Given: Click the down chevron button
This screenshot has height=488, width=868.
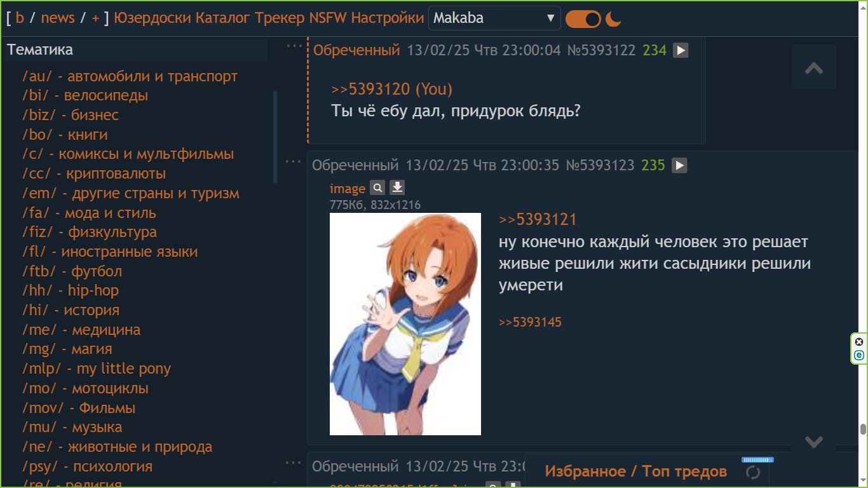Looking at the screenshot, I should (x=814, y=441).
